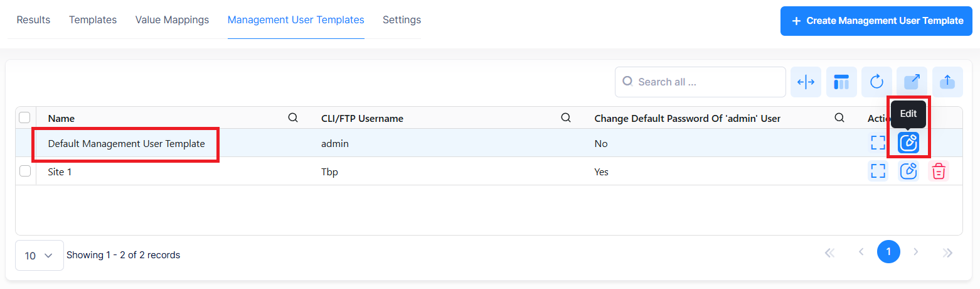Open the CLI/FTP Username column search
This screenshot has width=980, height=289.
pos(565,117)
